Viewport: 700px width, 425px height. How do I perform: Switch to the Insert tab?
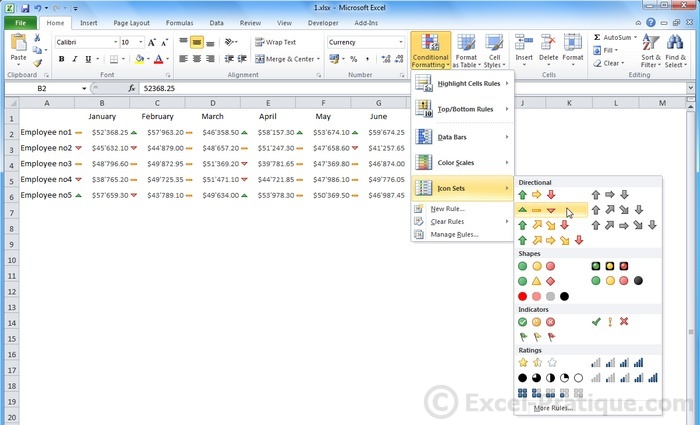point(88,23)
